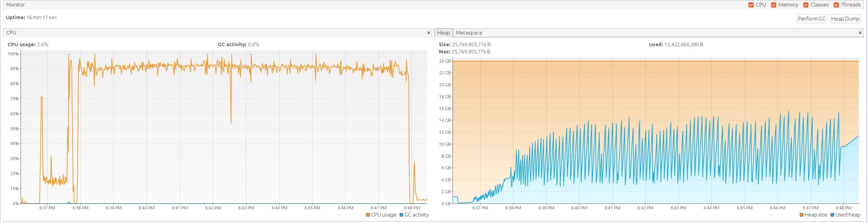The height and width of the screenshot is (223, 868).
Task: Hide the Threads graph via its checkbox
Action: point(836,5)
